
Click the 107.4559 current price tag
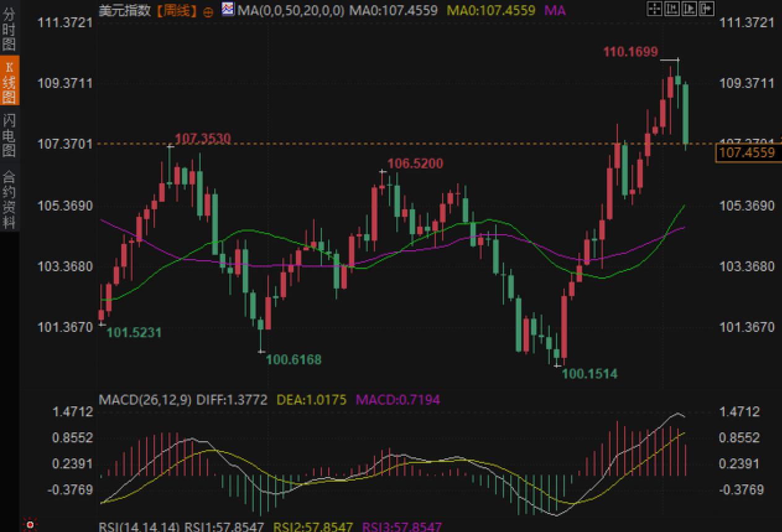coord(747,152)
